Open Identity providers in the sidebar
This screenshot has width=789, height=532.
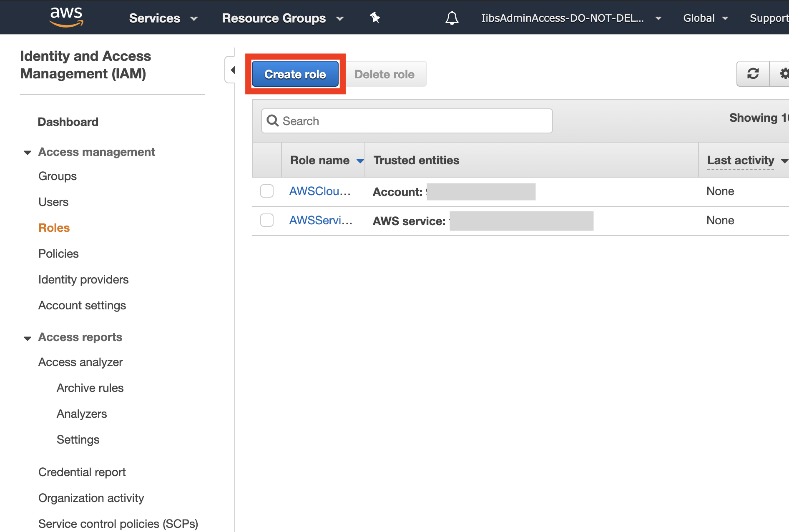[x=83, y=279]
